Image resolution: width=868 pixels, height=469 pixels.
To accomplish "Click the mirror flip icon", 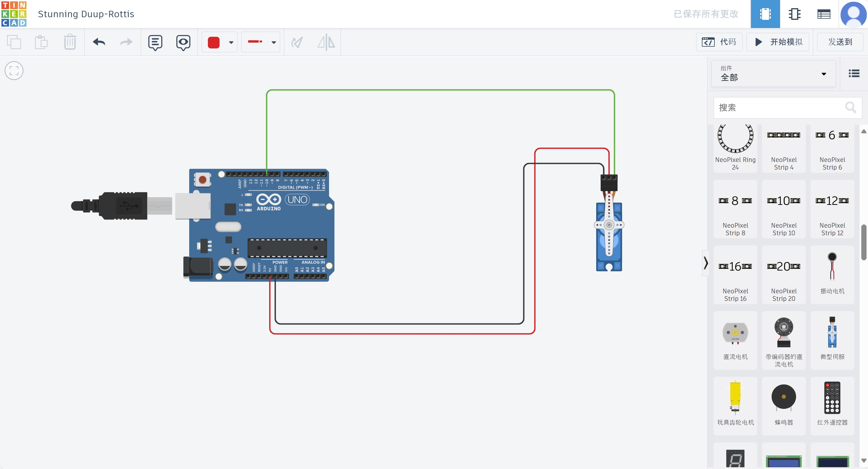I will (326, 42).
